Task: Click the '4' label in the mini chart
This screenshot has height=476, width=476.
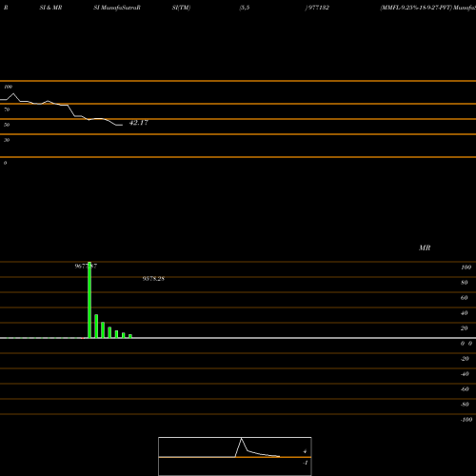Action: point(305,451)
